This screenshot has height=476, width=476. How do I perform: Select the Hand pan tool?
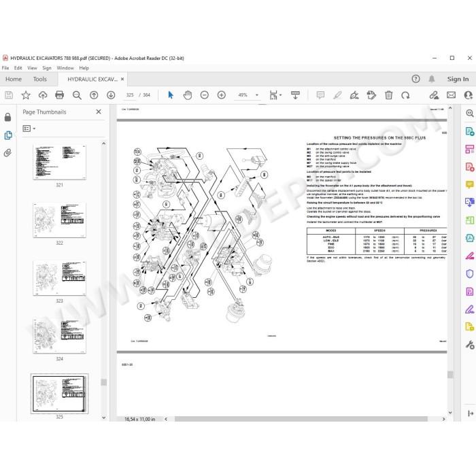point(188,95)
